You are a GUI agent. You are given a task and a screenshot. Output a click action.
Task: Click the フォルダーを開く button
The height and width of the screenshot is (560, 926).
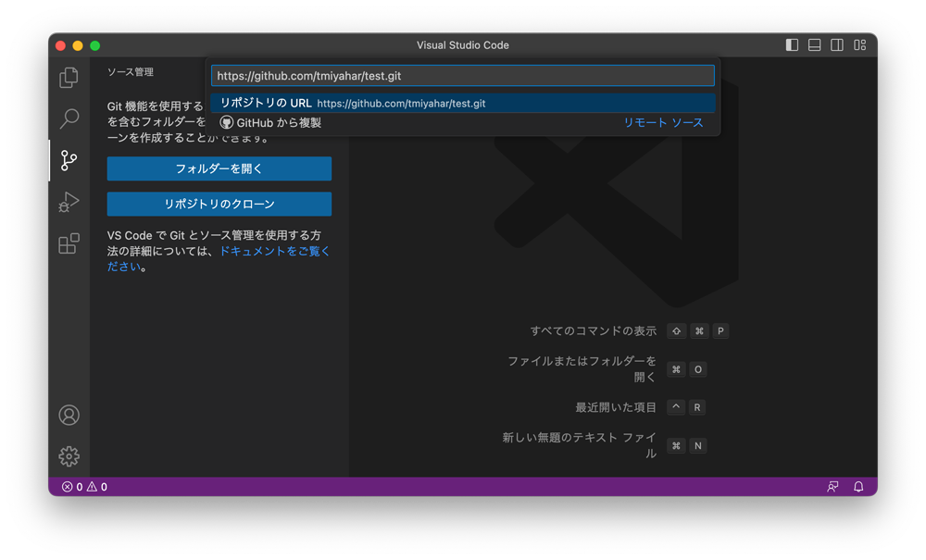(219, 168)
